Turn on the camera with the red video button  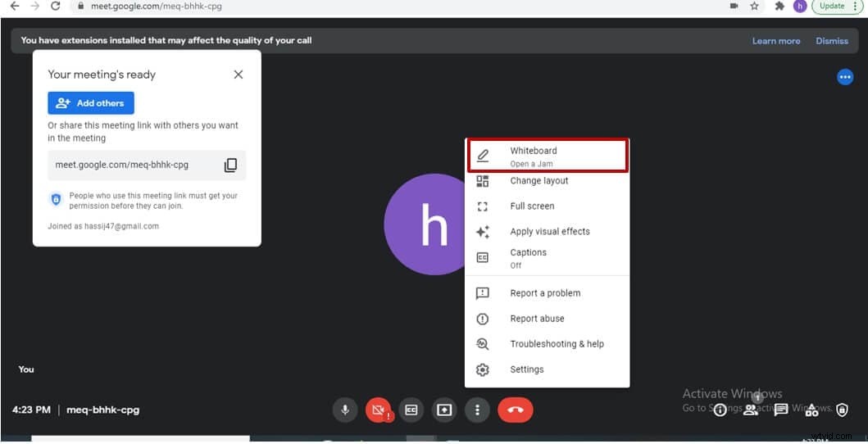(x=378, y=410)
